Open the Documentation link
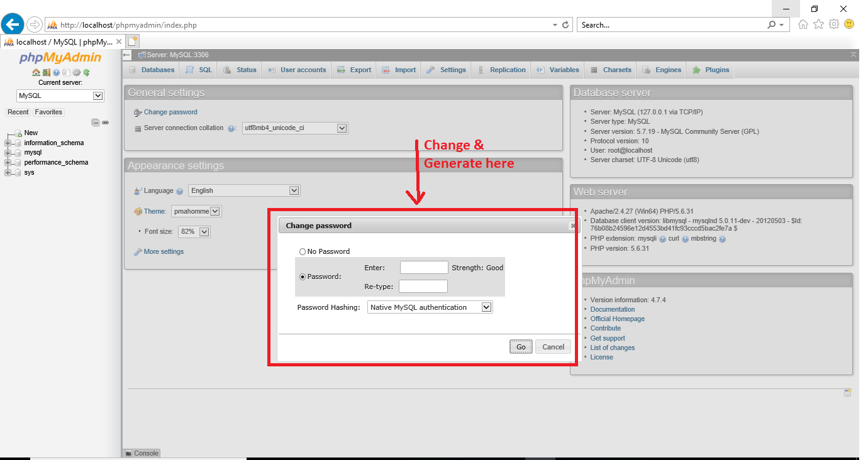Viewport: 868px width, 460px height. click(612, 309)
